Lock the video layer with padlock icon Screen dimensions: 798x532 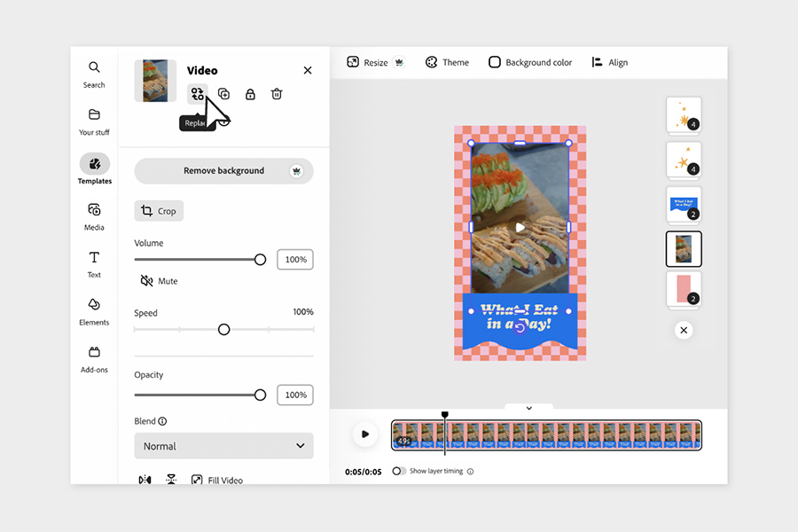(250, 94)
